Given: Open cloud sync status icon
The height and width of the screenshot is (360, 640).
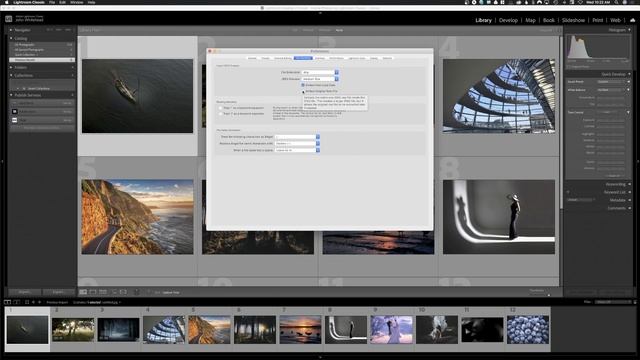Looking at the screenshot, I should tap(633, 20).
